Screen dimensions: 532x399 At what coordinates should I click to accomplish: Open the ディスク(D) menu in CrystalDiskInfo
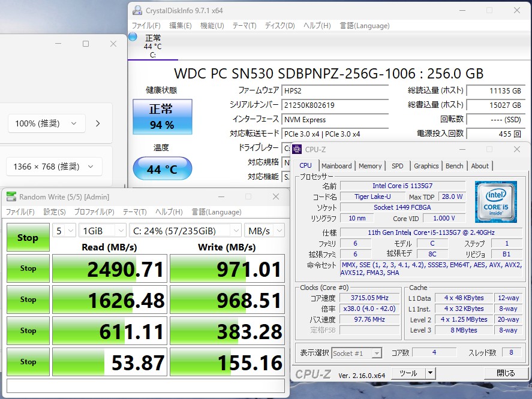(x=279, y=26)
